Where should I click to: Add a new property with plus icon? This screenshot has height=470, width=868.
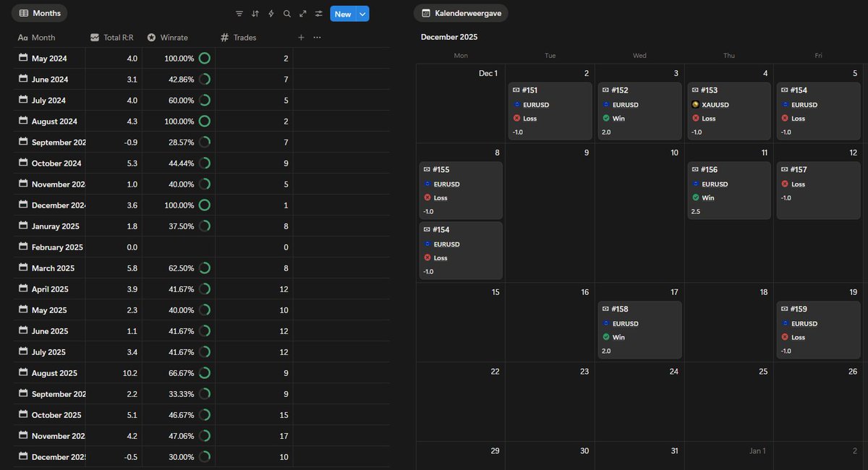coord(301,38)
